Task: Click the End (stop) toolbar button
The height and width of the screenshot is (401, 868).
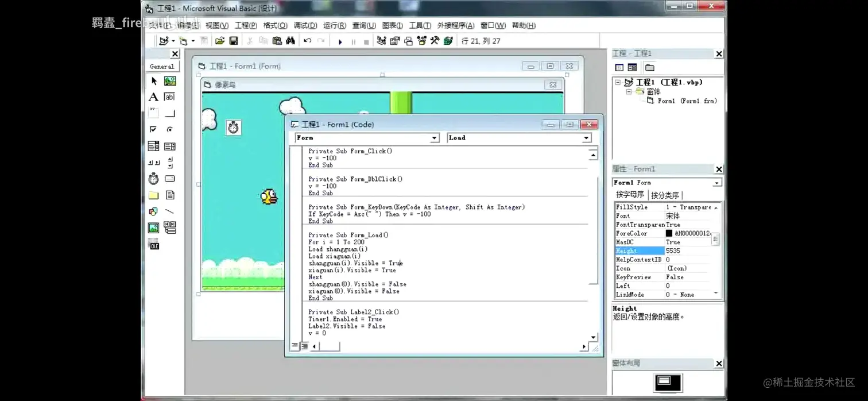Action: tap(367, 41)
